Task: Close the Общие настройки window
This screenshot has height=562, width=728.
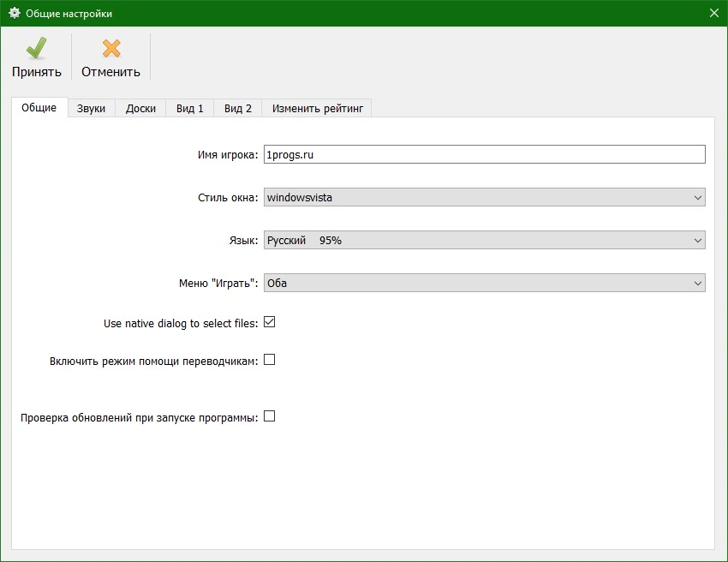Action: click(714, 13)
